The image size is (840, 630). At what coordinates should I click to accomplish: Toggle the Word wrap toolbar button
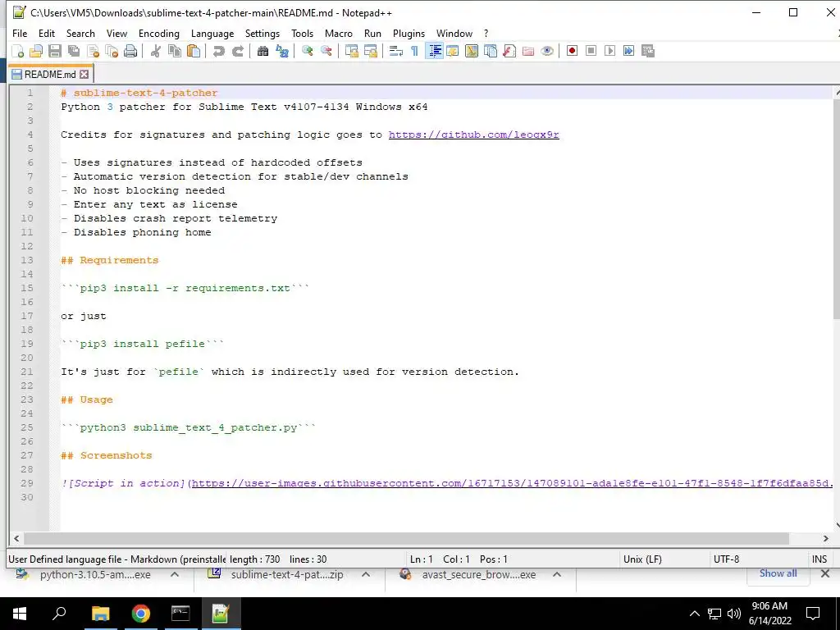pos(396,51)
